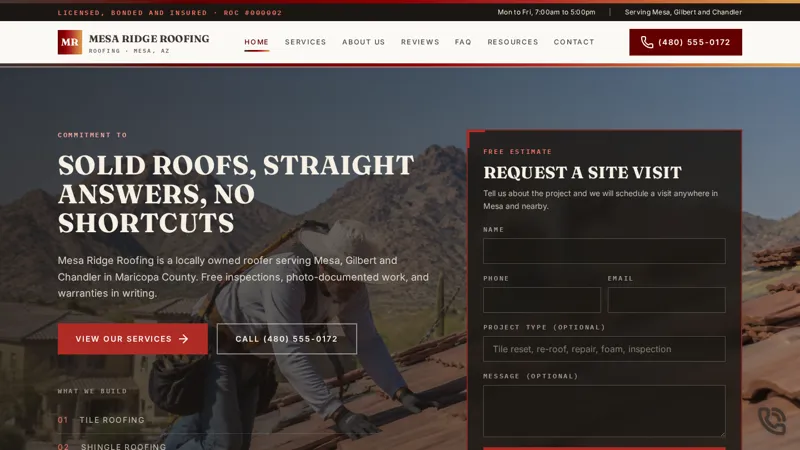Open the Reviews nav item

pyautogui.click(x=420, y=42)
